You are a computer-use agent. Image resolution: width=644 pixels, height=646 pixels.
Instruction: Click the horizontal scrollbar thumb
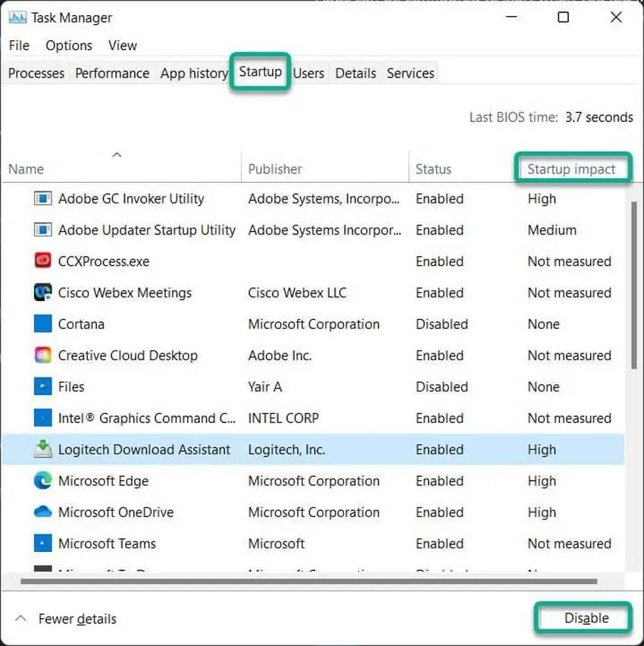[309, 582]
